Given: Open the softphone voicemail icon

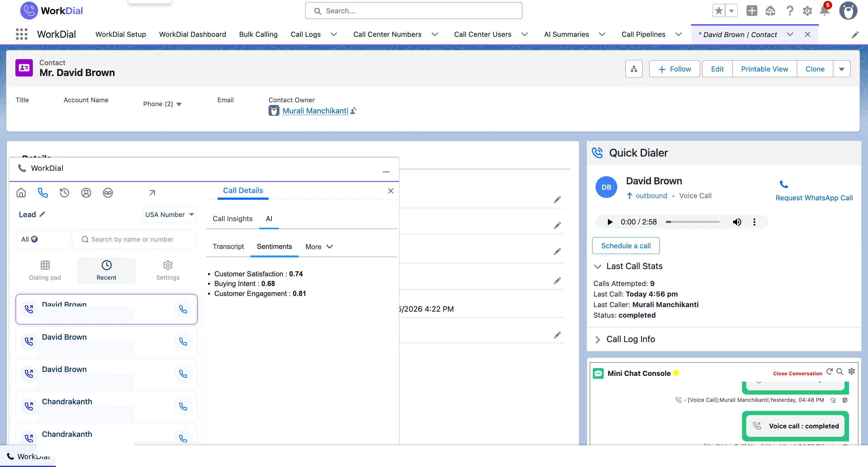Looking at the screenshot, I should click(x=108, y=192).
